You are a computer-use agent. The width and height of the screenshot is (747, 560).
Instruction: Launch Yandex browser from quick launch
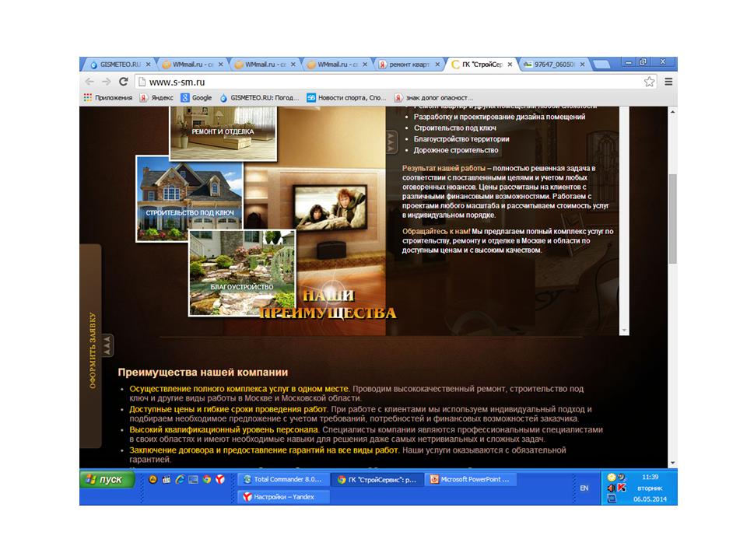pos(220,480)
